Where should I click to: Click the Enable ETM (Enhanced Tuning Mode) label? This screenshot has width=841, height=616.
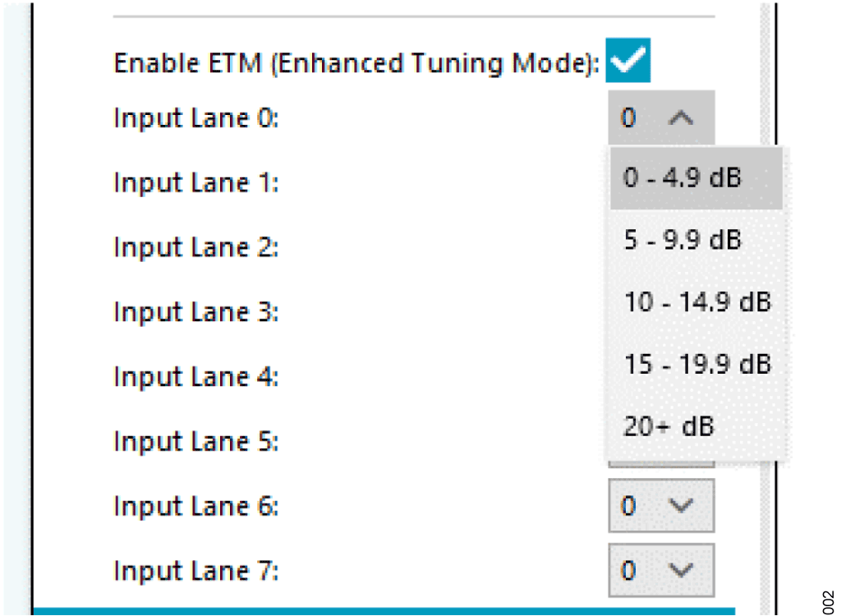pos(356,63)
